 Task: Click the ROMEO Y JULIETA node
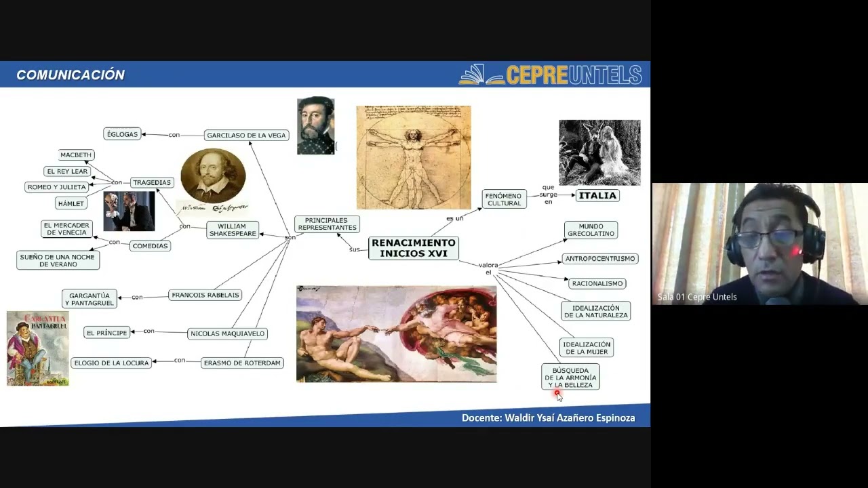click(x=57, y=187)
